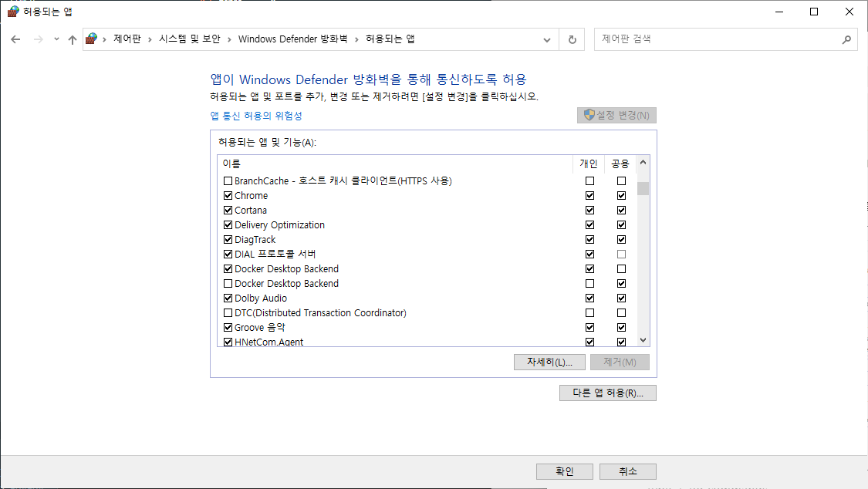Image resolution: width=868 pixels, height=489 pixels.
Task: Select the Delivery Optimization row text
Action: coord(279,224)
